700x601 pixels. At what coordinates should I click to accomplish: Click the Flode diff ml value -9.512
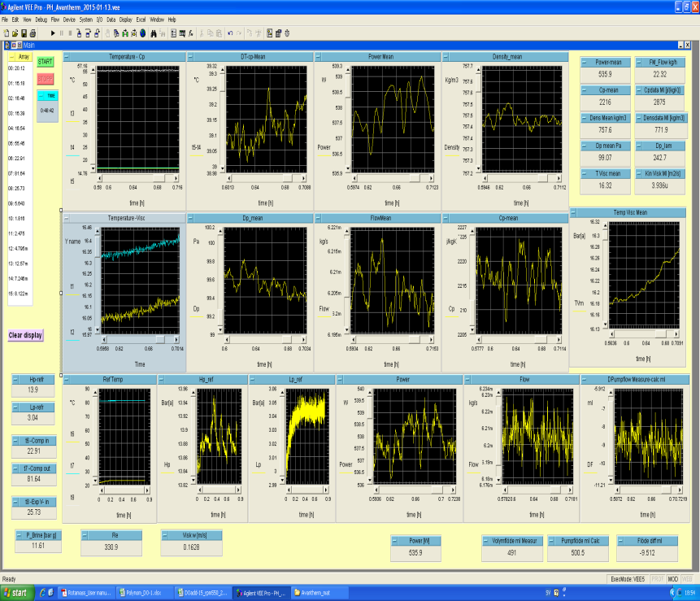pyautogui.click(x=647, y=553)
